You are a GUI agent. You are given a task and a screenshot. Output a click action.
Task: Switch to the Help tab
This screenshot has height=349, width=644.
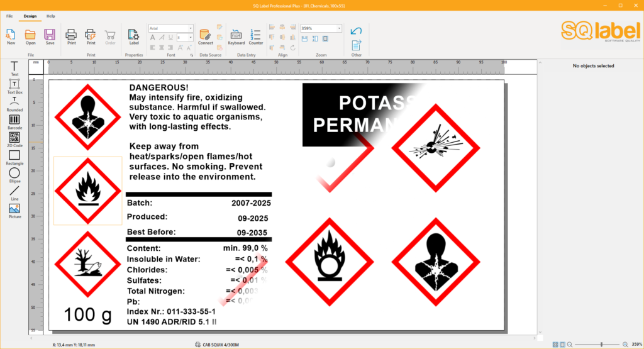(51, 16)
